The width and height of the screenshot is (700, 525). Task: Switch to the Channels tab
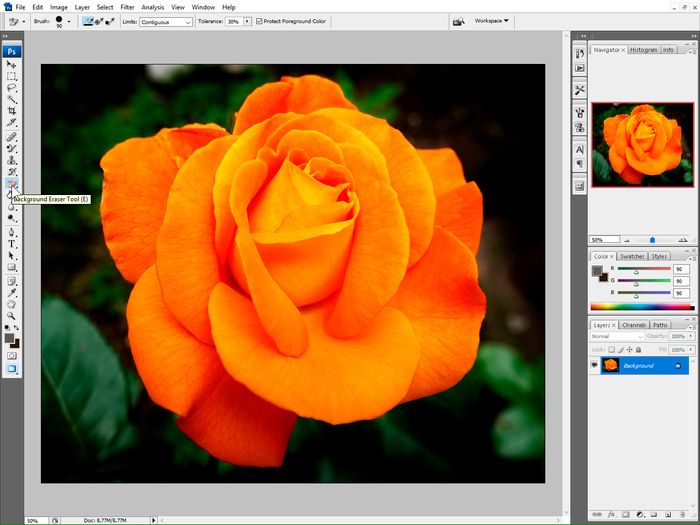click(x=634, y=325)
